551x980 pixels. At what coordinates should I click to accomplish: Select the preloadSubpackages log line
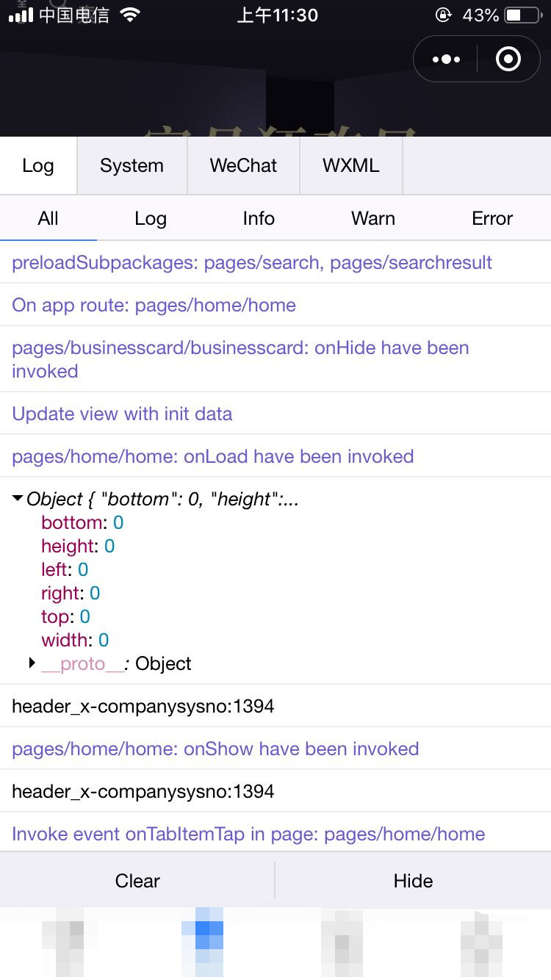coord(275,262)
